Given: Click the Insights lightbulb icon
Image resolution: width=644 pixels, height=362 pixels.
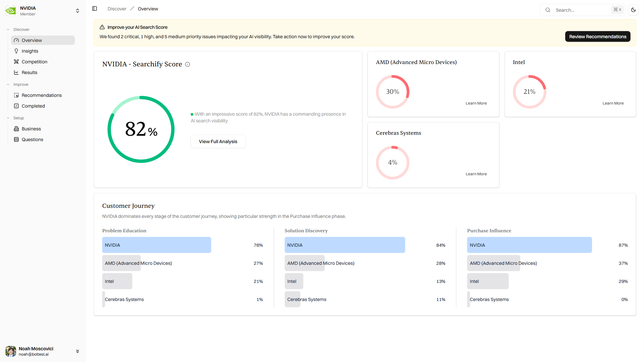Looking at the screenshot, I should click(x=16, y=51).
